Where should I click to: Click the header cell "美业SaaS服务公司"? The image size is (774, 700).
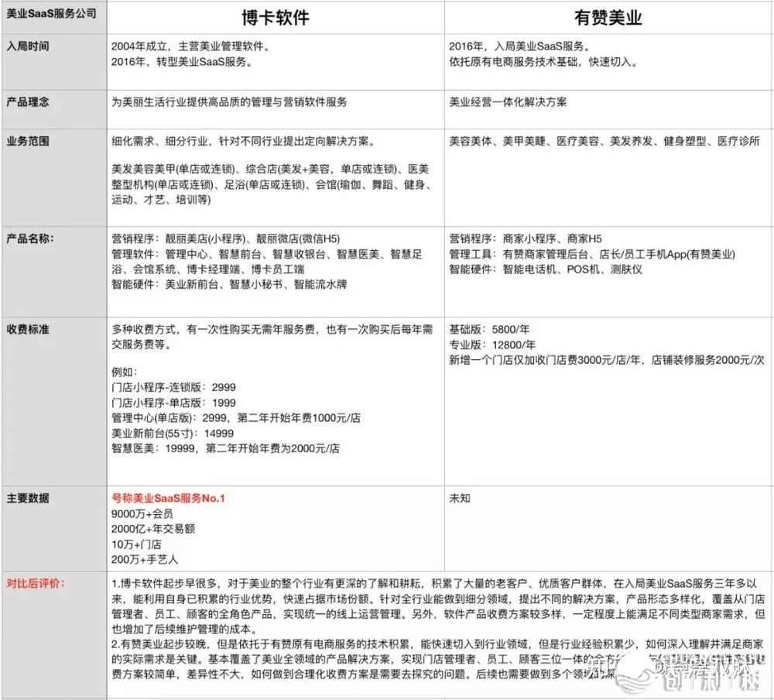51,13
